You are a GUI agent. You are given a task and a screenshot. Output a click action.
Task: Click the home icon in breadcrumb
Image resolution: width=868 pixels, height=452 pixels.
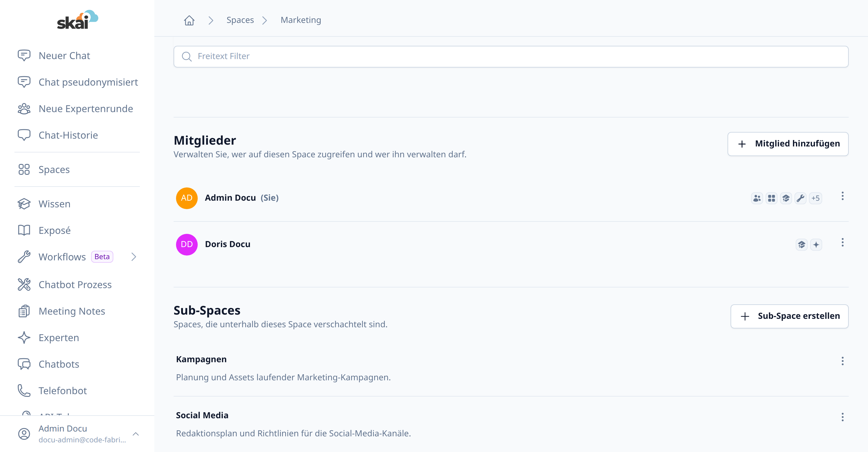click(x=189, y=20)
